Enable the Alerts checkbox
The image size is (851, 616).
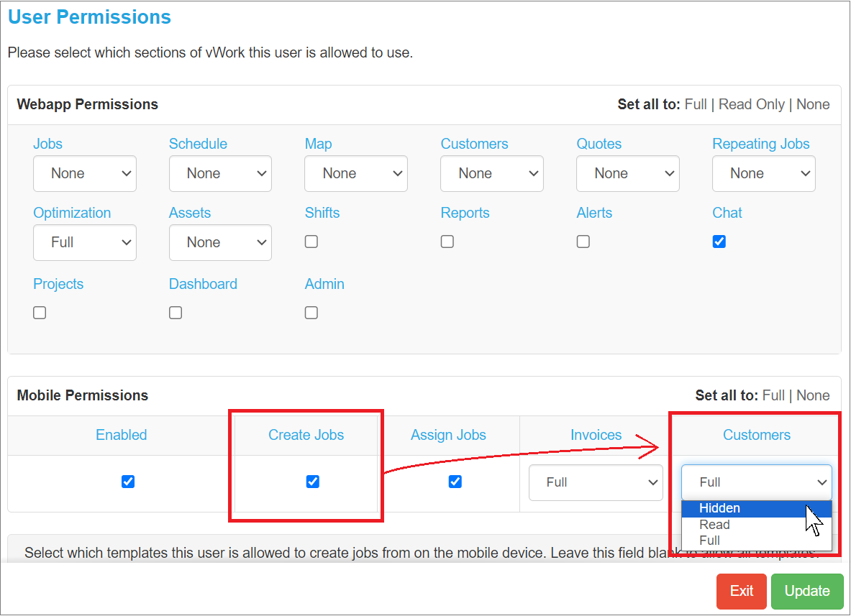pos(583,242)
